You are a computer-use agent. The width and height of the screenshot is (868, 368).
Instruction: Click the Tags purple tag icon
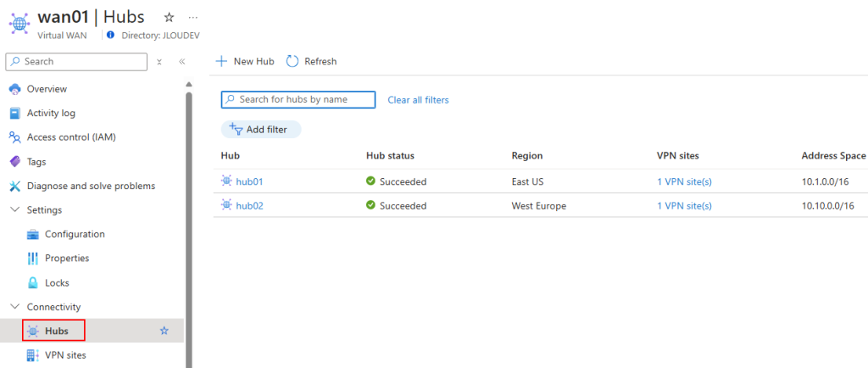[15, 162]
